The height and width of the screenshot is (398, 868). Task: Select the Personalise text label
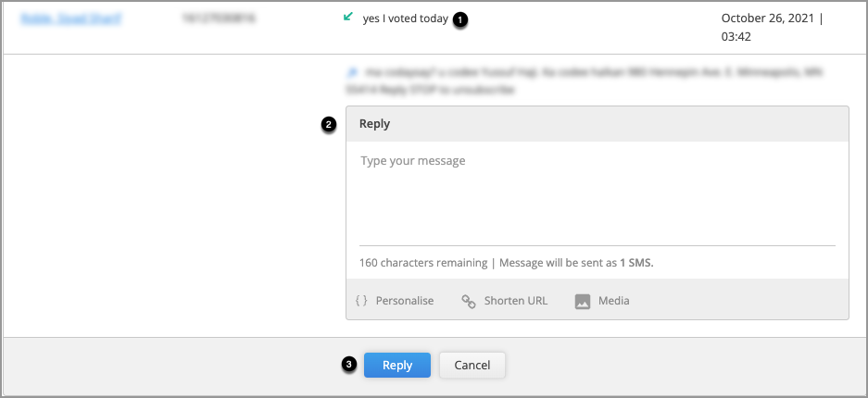pos(405,301)
